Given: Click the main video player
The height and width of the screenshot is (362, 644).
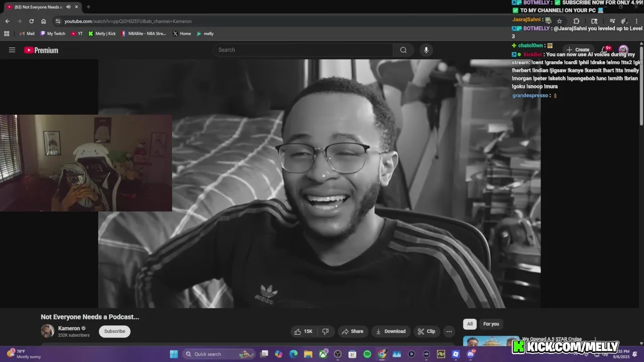Looking at the screenshot, I should [319, 184].
